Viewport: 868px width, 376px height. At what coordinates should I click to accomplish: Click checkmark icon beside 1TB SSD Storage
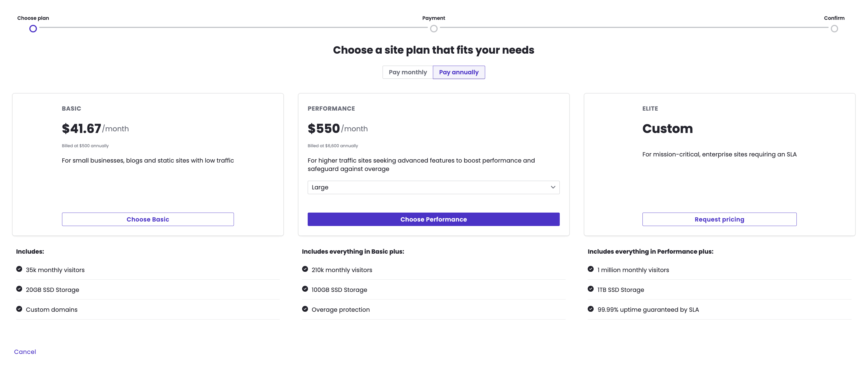click(x=590, y=289)
